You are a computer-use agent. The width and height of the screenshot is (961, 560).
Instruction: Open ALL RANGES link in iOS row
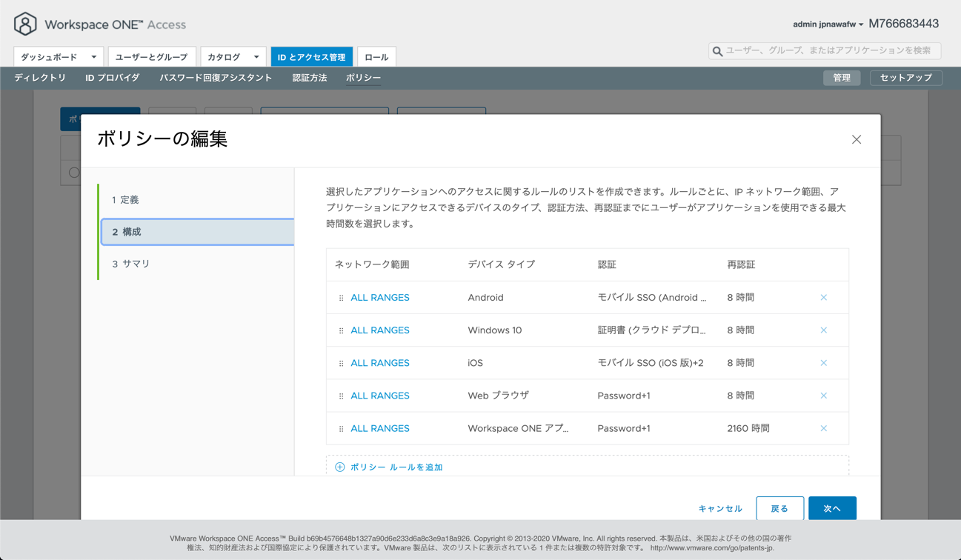tap(380, 363)
